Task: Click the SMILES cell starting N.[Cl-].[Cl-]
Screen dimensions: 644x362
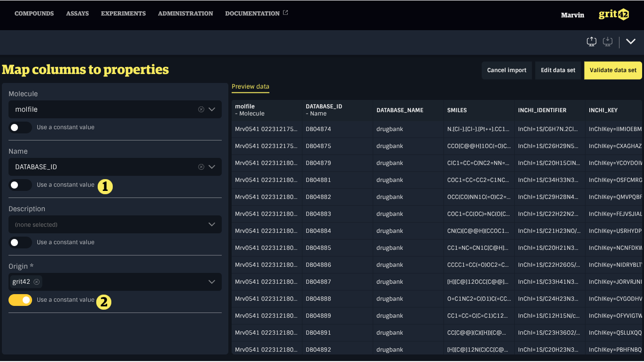Action: [479, 129]
